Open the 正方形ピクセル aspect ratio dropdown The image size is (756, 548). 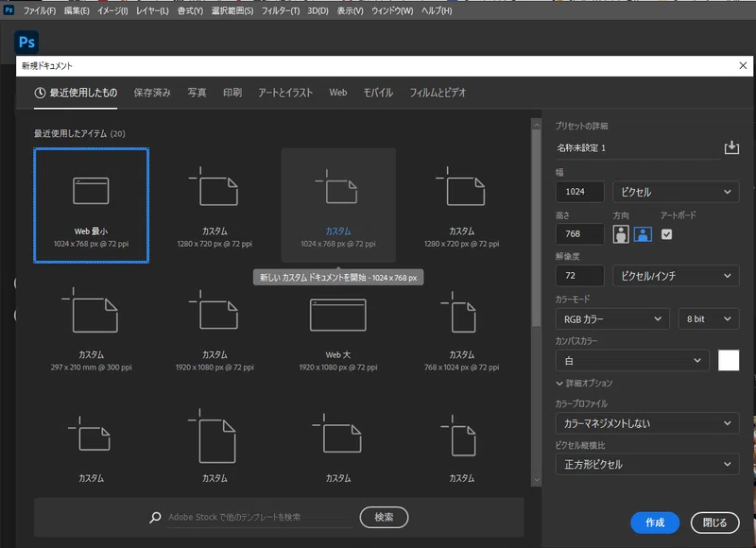click(x=647, y=464)
